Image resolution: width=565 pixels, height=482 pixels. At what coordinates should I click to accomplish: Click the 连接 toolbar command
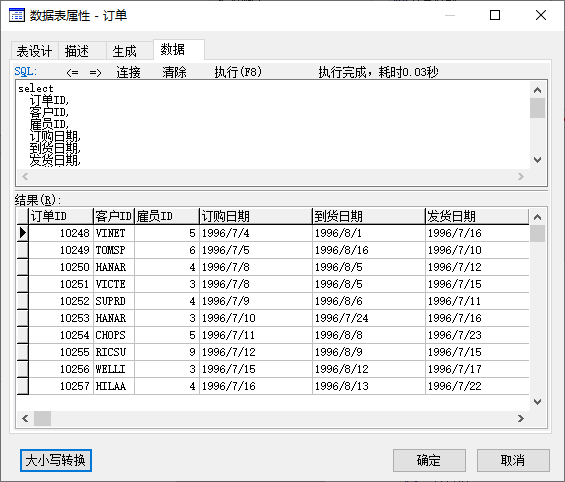coord(128,72)
